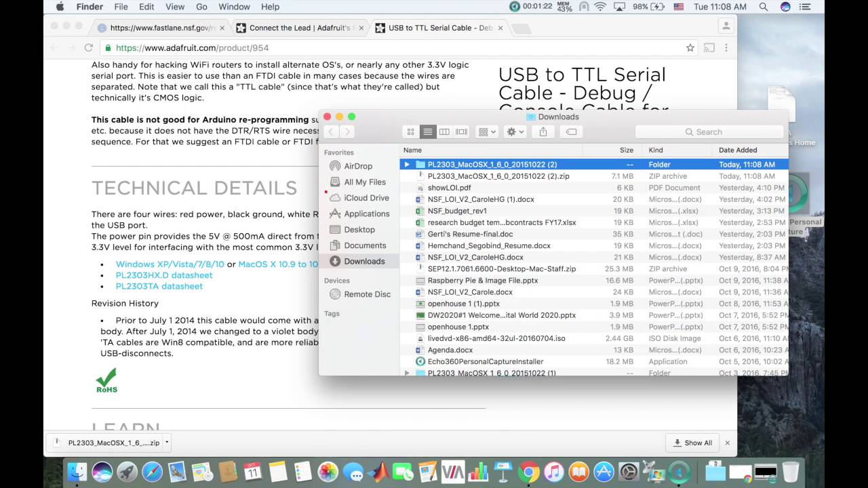Open the Edit menu

point(146,7)
